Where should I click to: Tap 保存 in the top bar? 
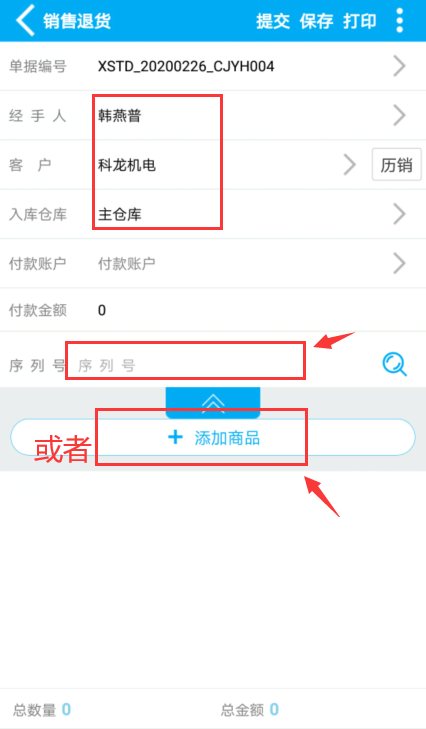316,21
